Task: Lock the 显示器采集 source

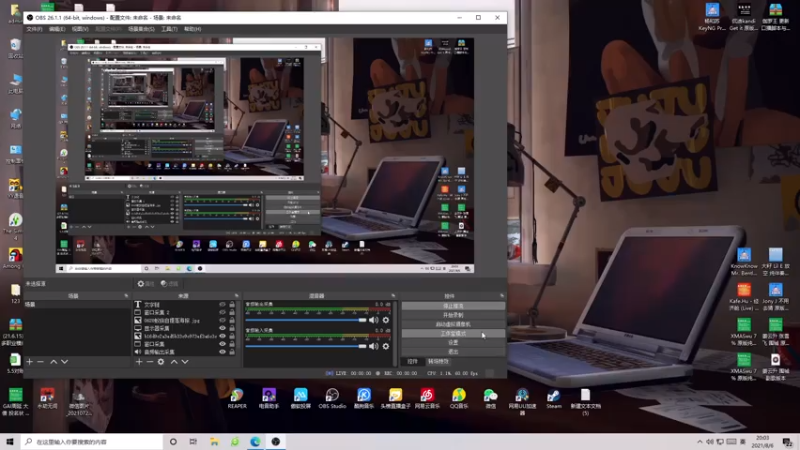Action: point(232,328)
